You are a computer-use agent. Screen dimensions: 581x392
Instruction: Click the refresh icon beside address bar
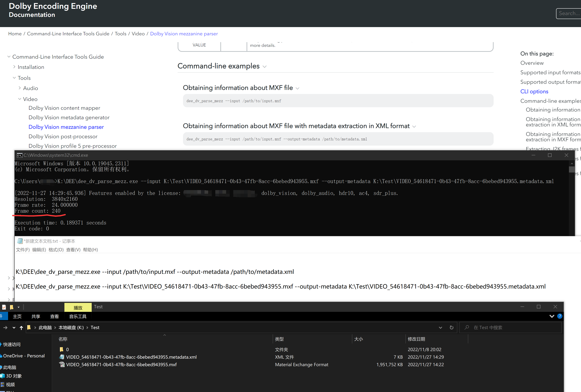(451, 328)
